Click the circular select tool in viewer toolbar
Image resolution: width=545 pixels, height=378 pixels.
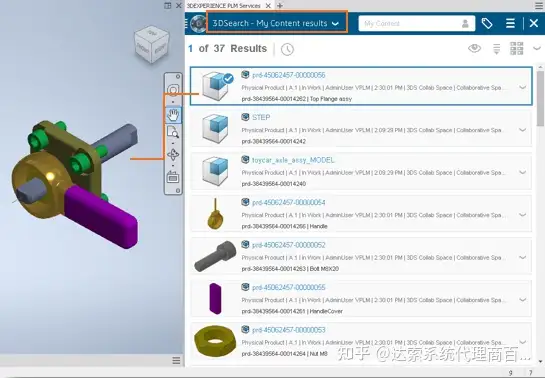[173, 90]
